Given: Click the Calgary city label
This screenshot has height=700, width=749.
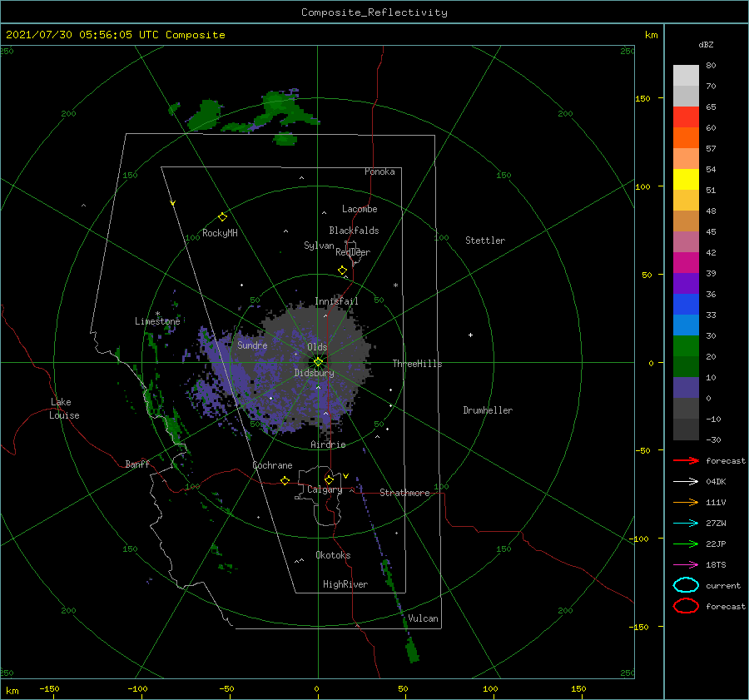Looking at the screenshot, I should click(x=325, y=489).
